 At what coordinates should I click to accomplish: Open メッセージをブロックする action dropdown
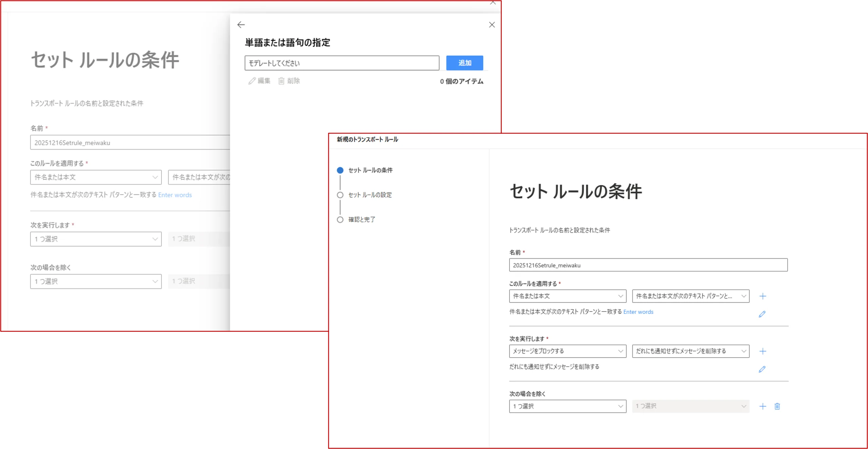pos(567,351)
